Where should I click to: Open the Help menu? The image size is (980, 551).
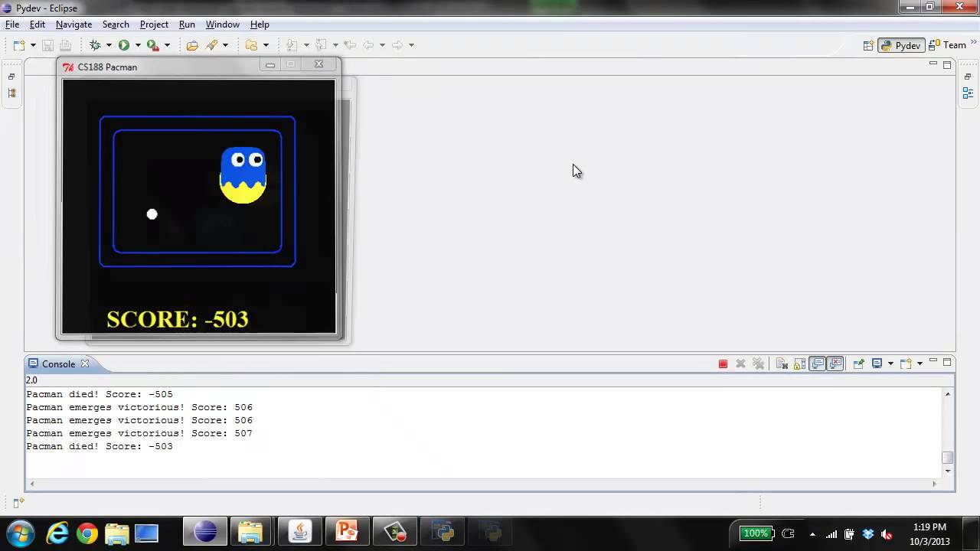260,24
